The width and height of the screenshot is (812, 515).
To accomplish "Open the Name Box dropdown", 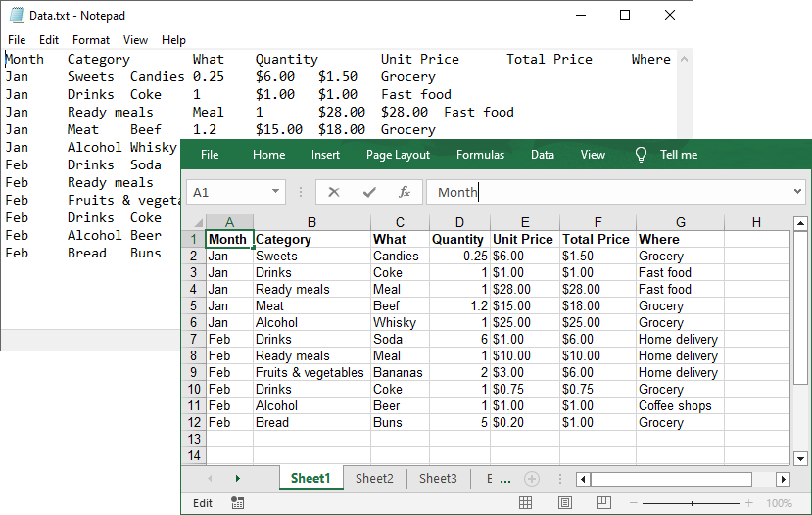I will (277, 192).
